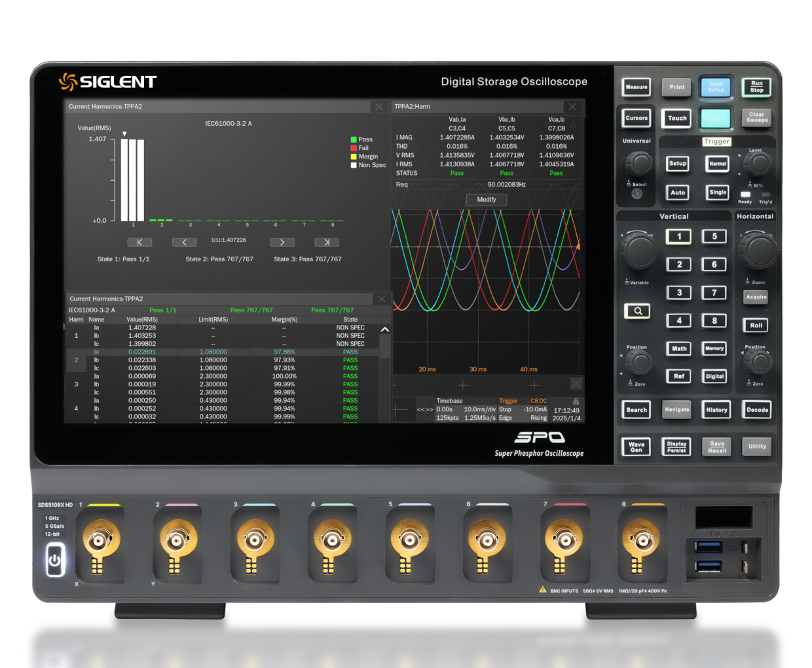Select the Name column header in harmonics table
The image size is (812, 668).
coord(96,320)
